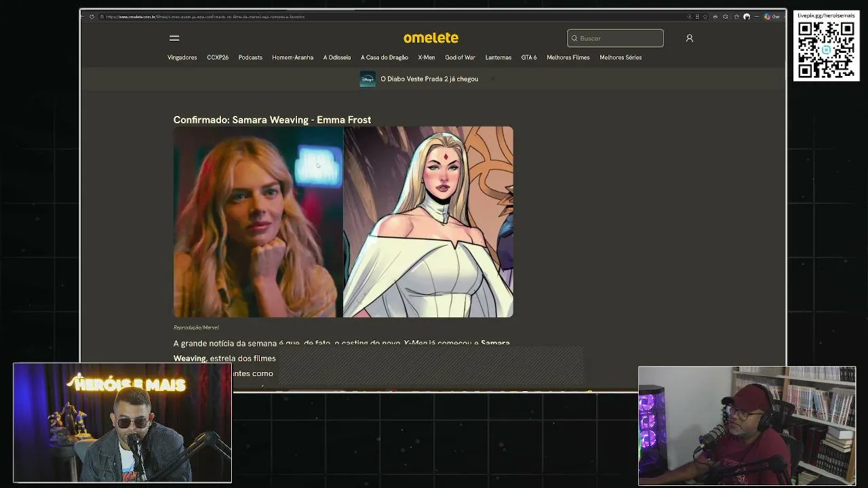The height and width of the screenshot is (488, 868).
Task: Click the browser address bar URL
Action: 205,17
